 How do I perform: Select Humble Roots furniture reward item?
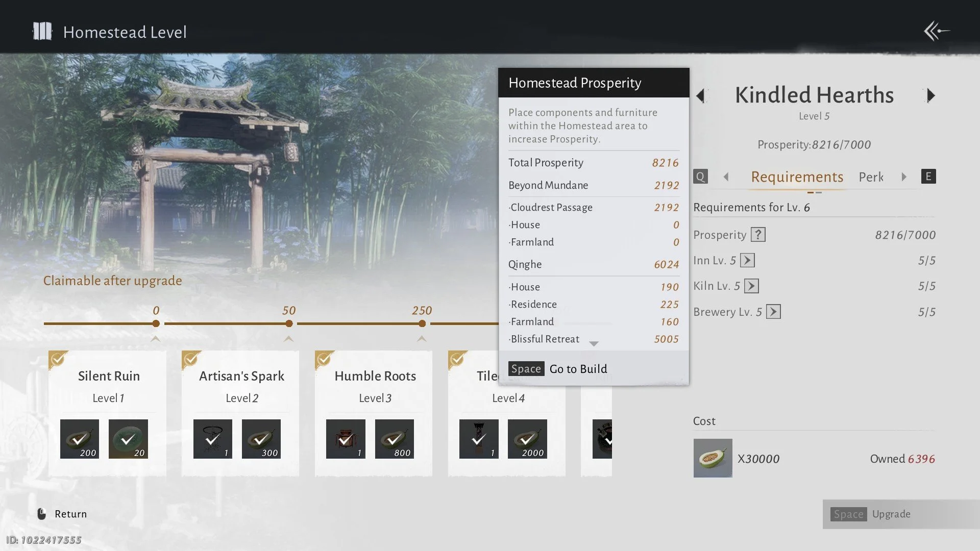tap(346, 439)
